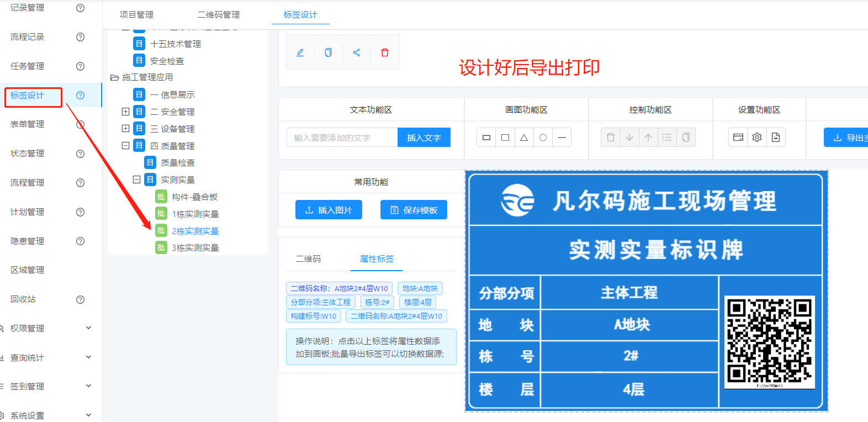Select the wide rectangle drawing shape
The height and width of the screenshot is (422, 868).
pyautogui.click(x=486, y=138)
